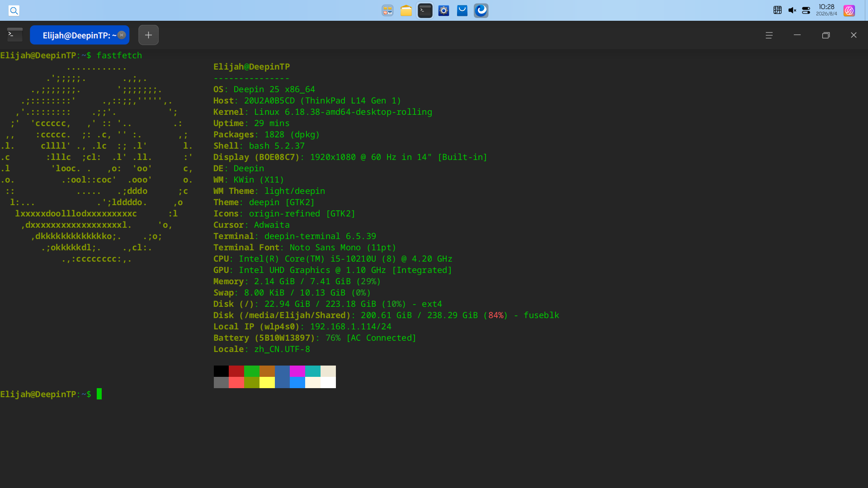Add a new terminal tab

click(148, 35)
